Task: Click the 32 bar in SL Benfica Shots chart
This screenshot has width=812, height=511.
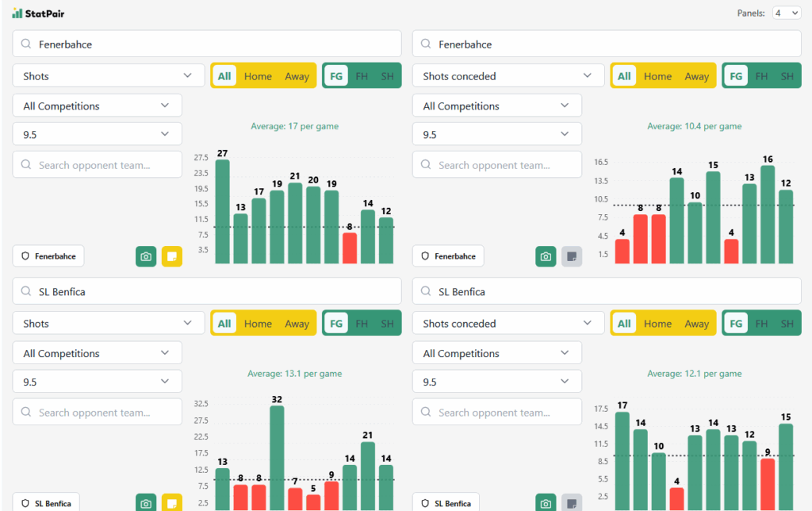Action: point(277,458)
